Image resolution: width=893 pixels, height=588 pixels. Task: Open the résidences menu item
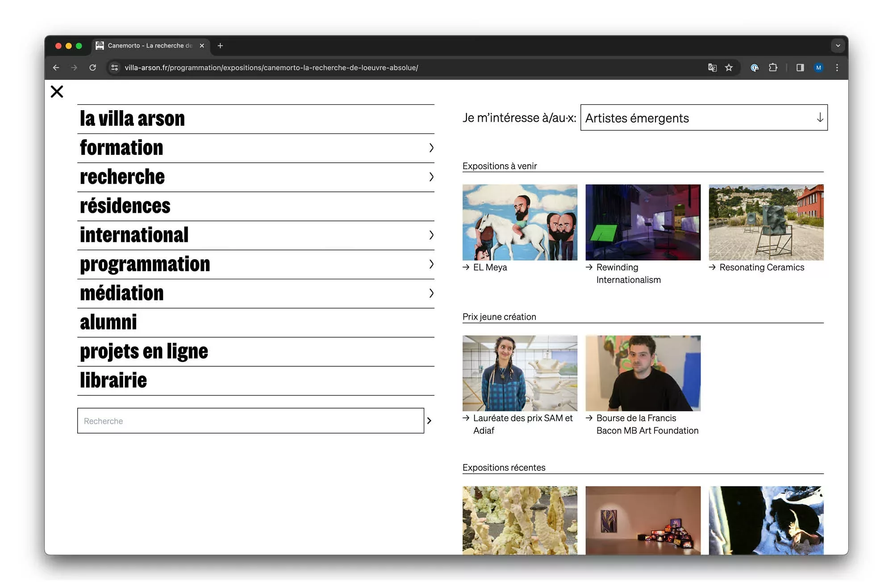pyautogui.click(x=125, y=206)
